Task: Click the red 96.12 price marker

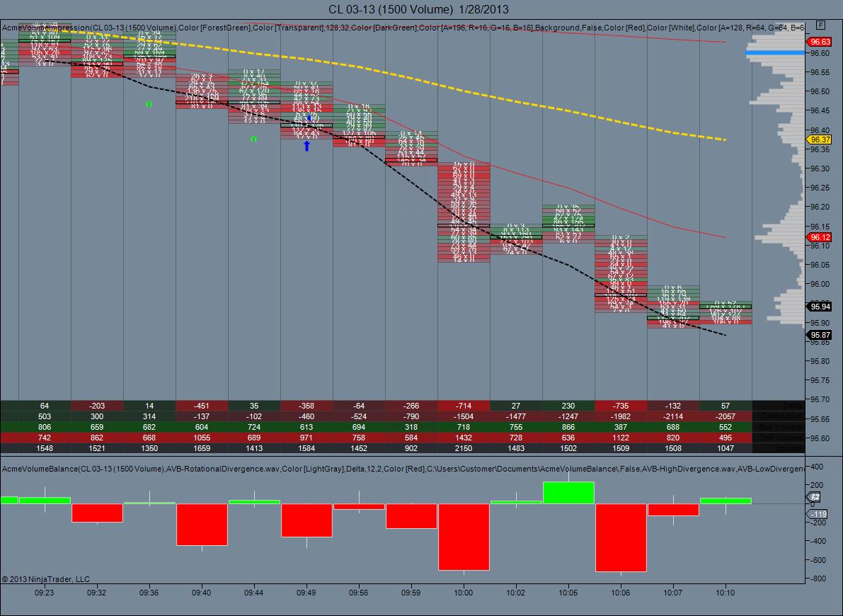Action: 820,237
